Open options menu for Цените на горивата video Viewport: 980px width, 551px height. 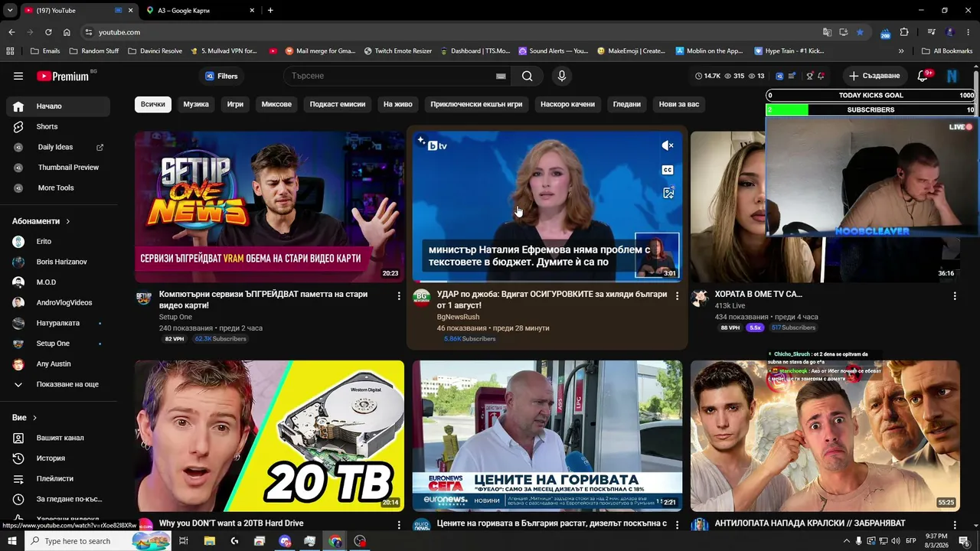tap(677, 525)
